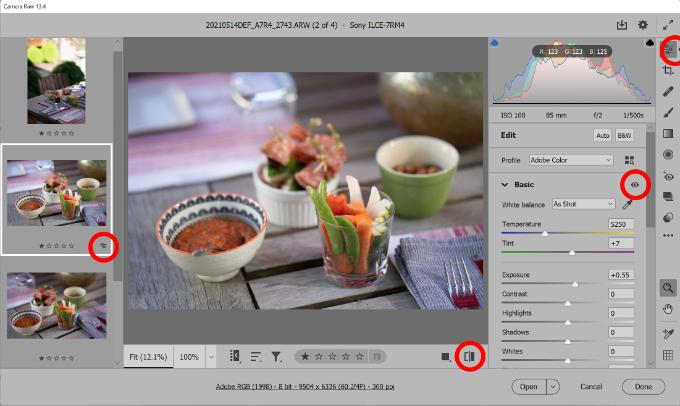680x406 pixels.
Task: Click the Exposure value field +0.55
Action: tap(621, 275)
